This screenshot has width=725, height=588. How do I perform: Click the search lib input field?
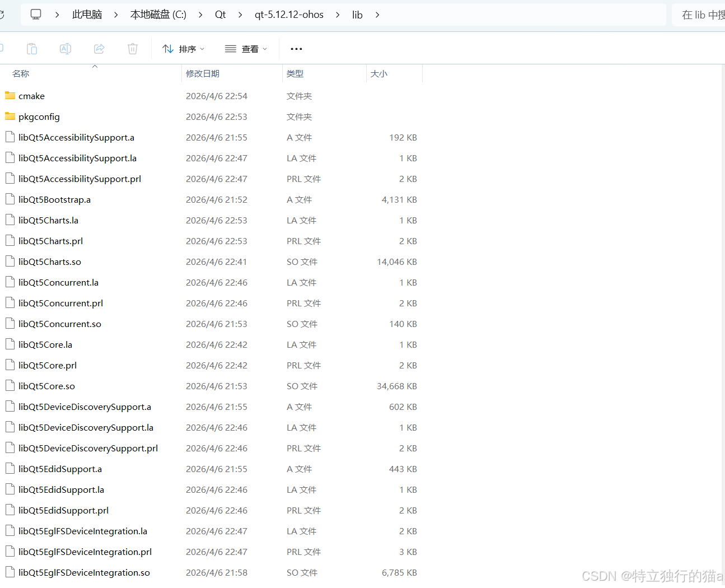pyautogui.click(x=700, y=15)
